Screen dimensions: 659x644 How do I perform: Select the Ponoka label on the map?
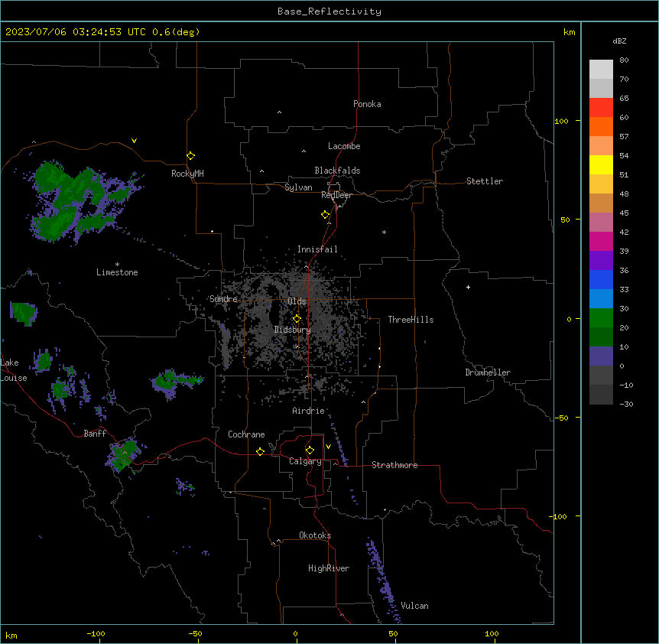pyautogui.click(x=367, y=104)
